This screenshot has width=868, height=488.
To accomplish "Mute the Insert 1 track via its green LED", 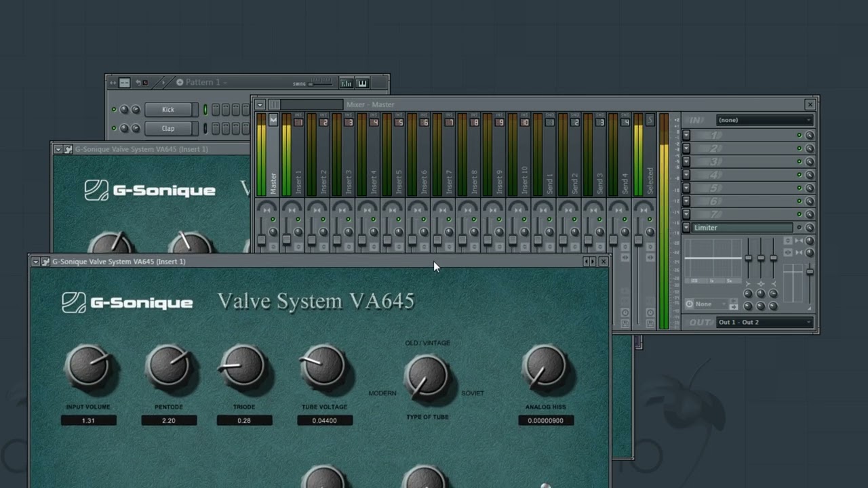I will pos(298,220).
